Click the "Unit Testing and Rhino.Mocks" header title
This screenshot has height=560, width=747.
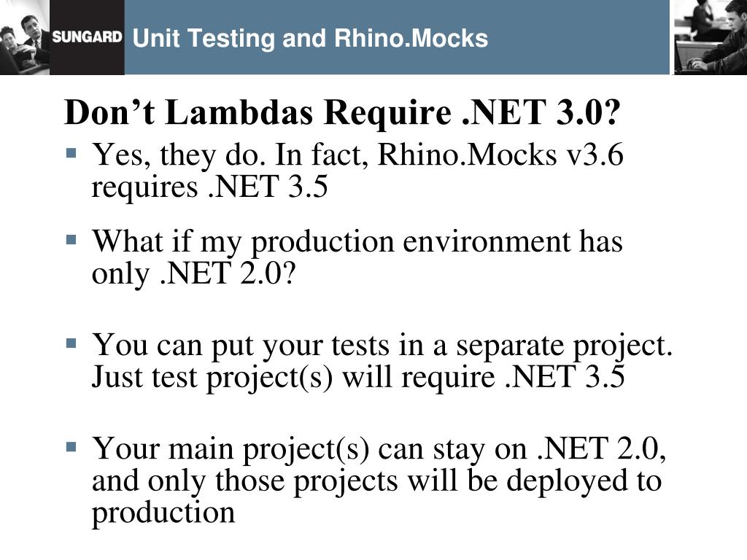309,39
